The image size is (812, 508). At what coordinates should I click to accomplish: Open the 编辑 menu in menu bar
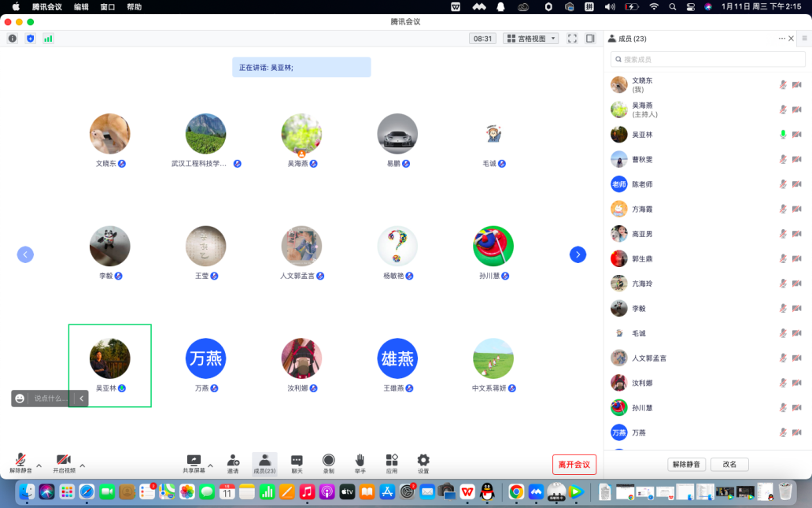click(81, 7)
